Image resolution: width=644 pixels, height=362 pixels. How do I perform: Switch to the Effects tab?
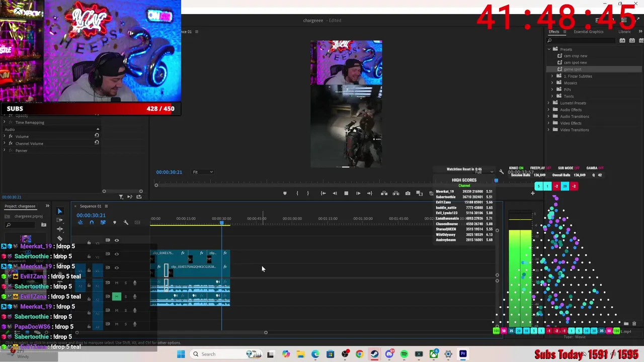click(x=553, y=32)
